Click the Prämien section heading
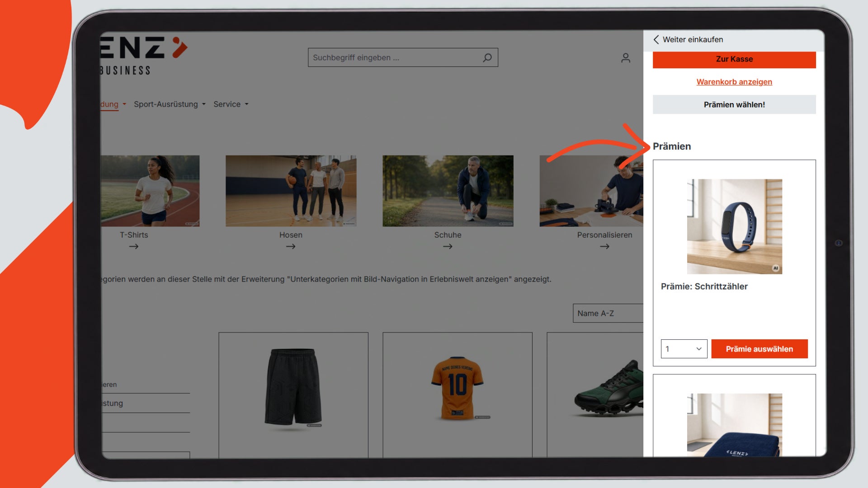868x488 pixels. [672, 146]
